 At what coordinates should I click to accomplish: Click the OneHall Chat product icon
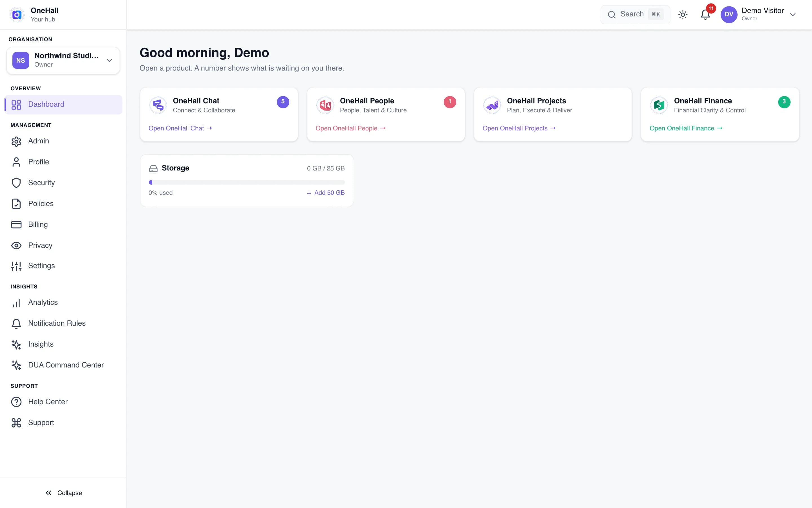[x=158, y=105]
